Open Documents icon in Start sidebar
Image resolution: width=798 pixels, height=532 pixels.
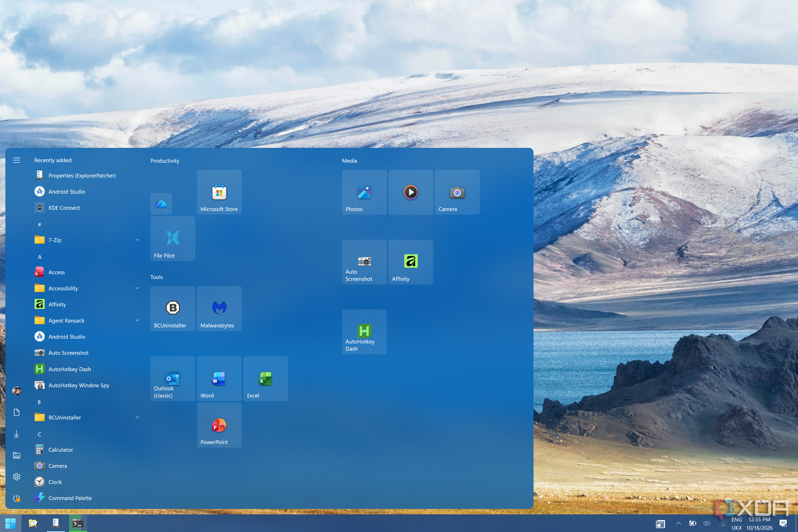(x=17, y=412)
